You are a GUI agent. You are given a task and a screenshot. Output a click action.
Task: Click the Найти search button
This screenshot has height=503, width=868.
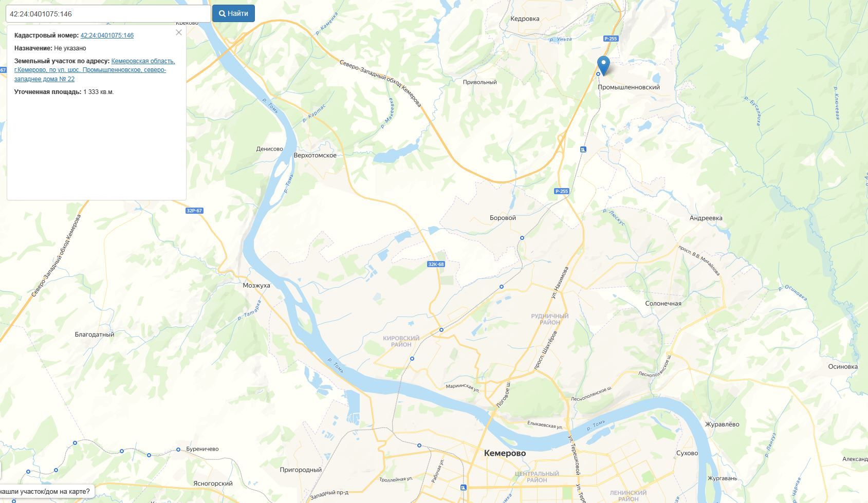(x=233, y=13)
